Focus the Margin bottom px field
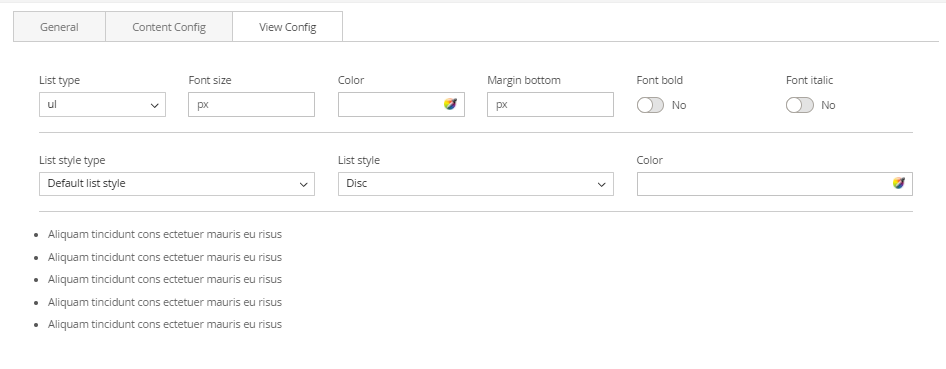 point(550,104)
